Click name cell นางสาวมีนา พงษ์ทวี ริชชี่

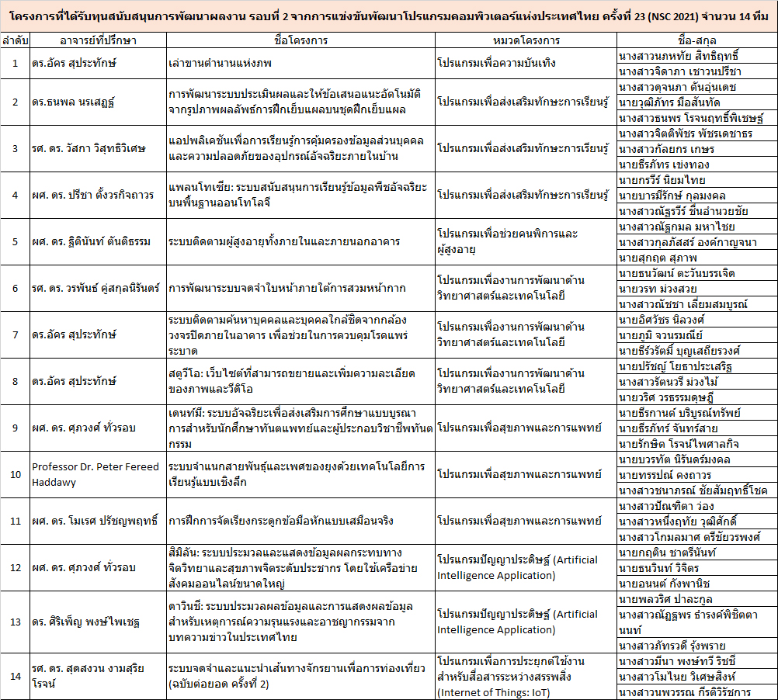[x=696, y=660]
